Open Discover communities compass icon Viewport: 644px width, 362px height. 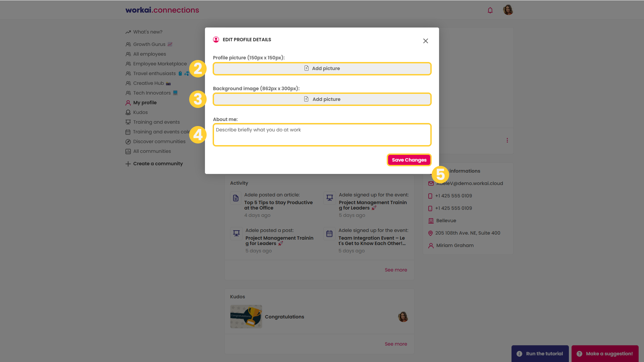coord(128,142)
